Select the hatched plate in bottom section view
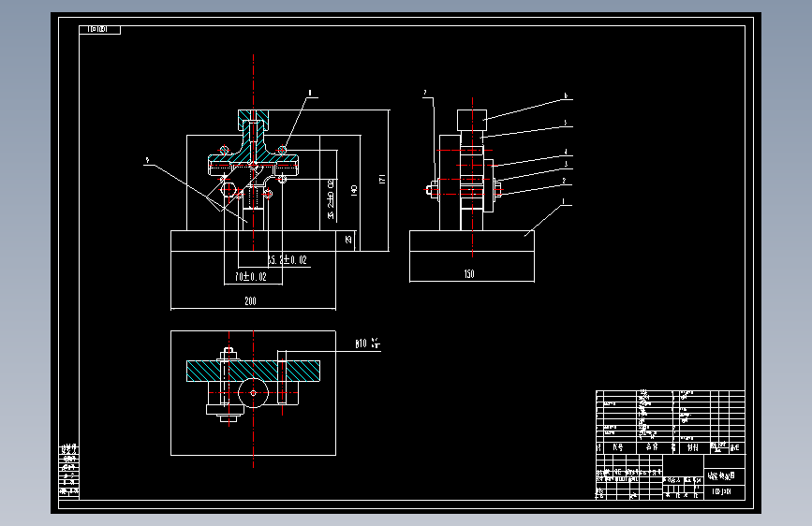 [253, 372]
